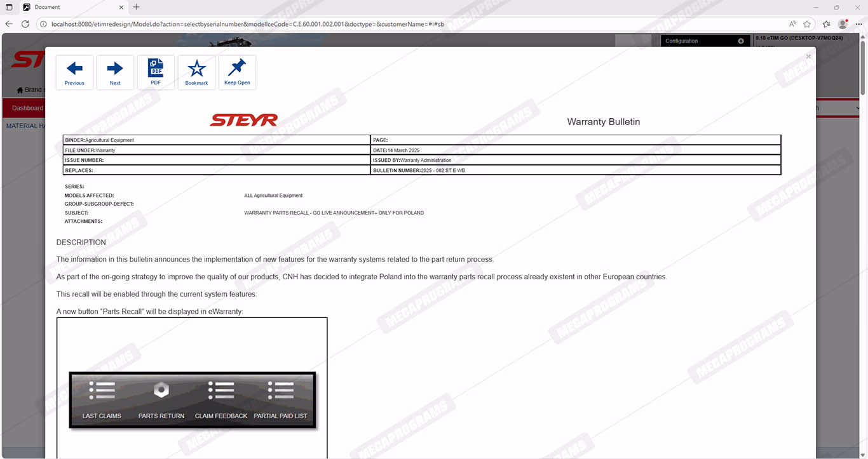Screen dimensions: 868x459
Task: Click the Next arrow button
Action: (115, 72)
